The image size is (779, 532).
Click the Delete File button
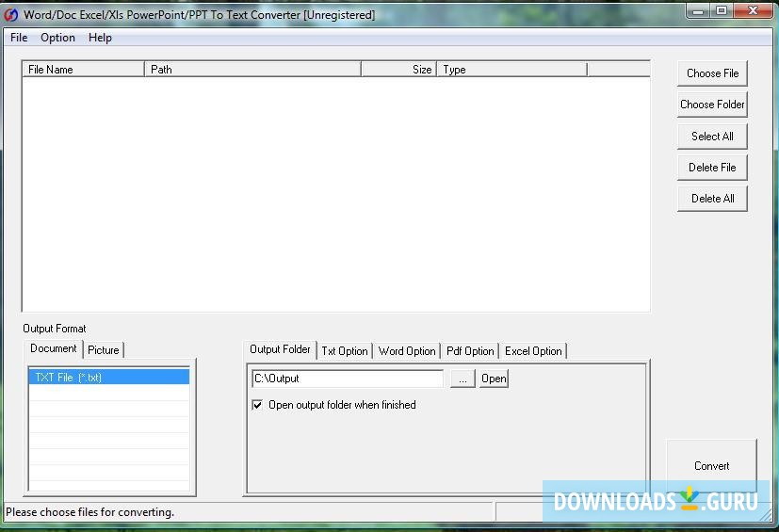[712, 168]
